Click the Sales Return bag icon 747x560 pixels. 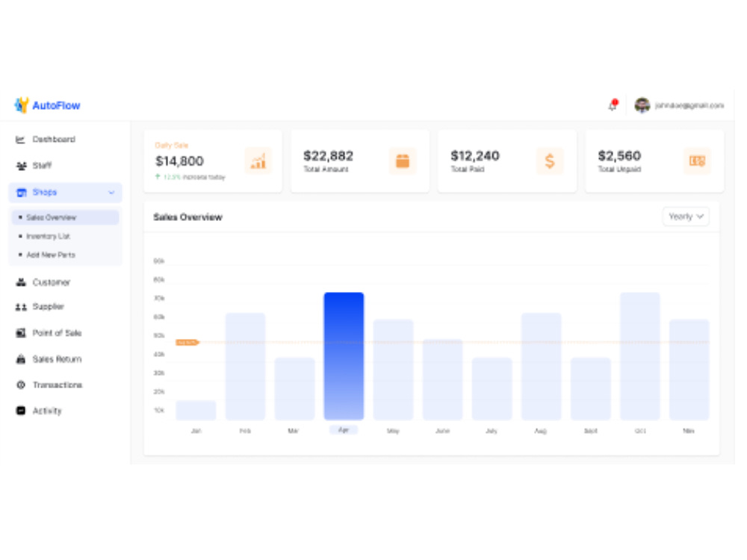(x=21, y=359)
